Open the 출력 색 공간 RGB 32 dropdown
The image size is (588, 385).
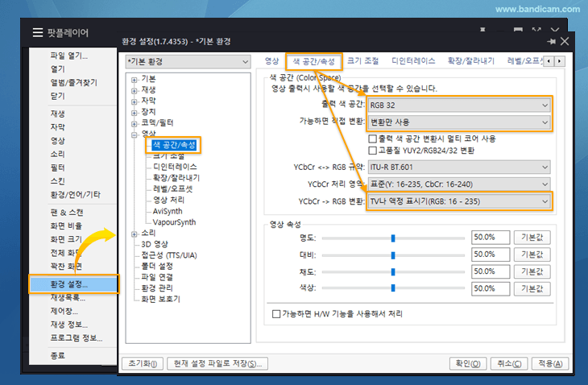click(x=459, y=106)
